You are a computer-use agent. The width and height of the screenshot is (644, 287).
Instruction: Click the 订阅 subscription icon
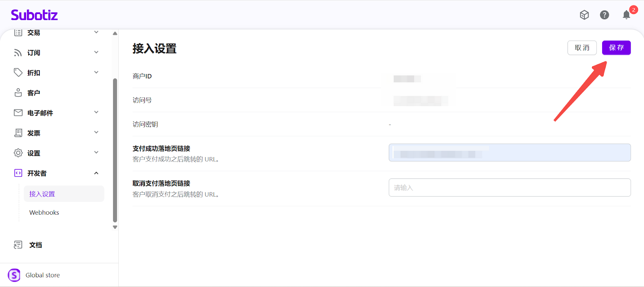[18, 53]
